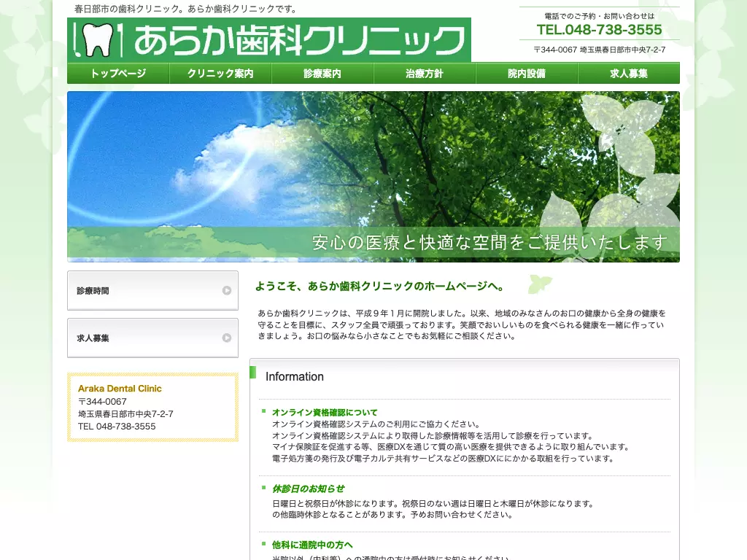747x560 pixels.
Task: Click the tagline 春日部市の歯科クリニック at top
Action: [186, 9]
